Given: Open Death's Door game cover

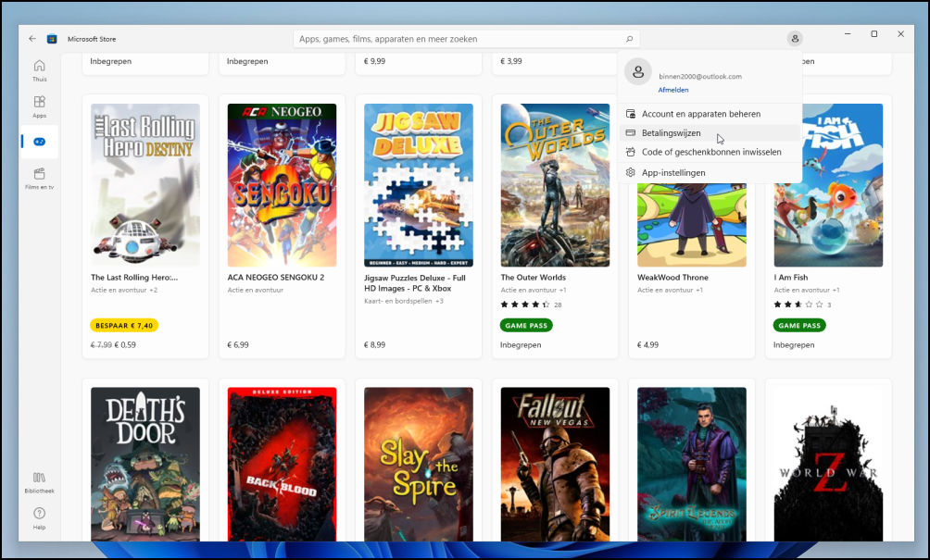Looking at the screenshot, I should pos(145,464).
